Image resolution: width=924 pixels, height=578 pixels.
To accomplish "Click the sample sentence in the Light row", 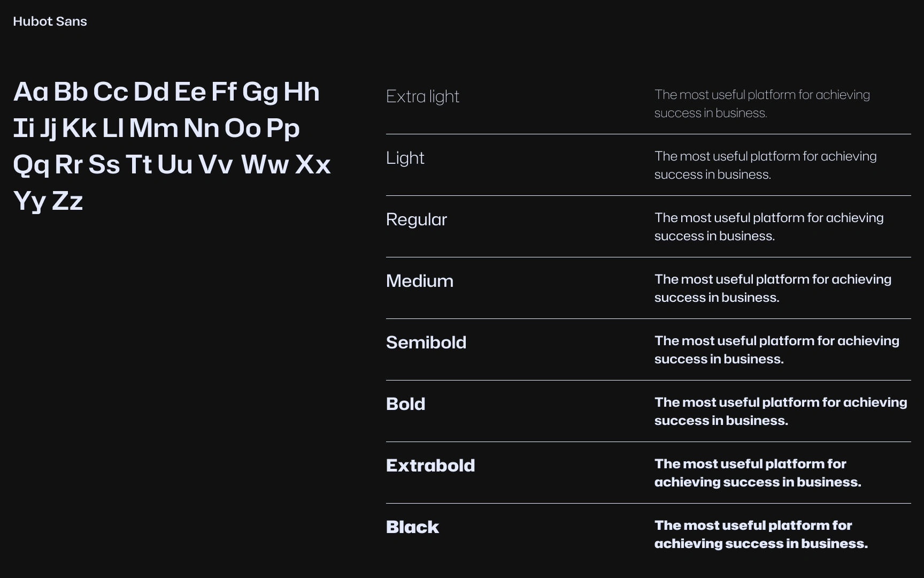I will pos(765,165).
